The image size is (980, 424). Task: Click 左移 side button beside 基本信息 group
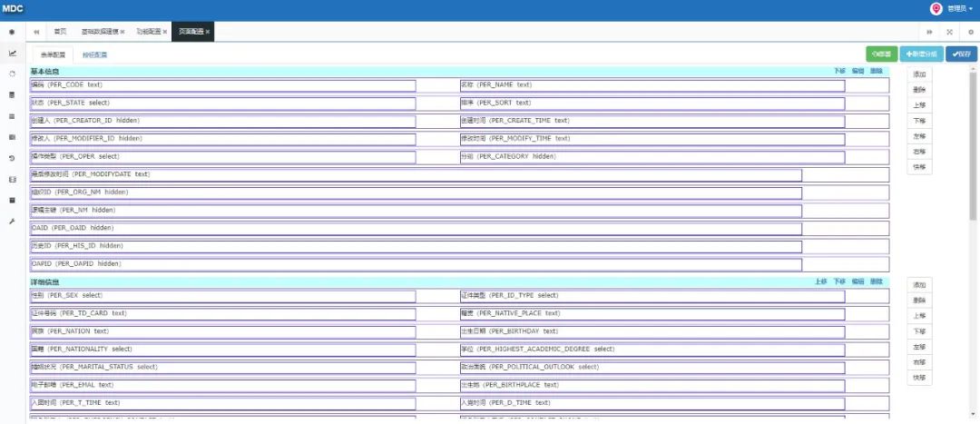[x=919, y=136]
